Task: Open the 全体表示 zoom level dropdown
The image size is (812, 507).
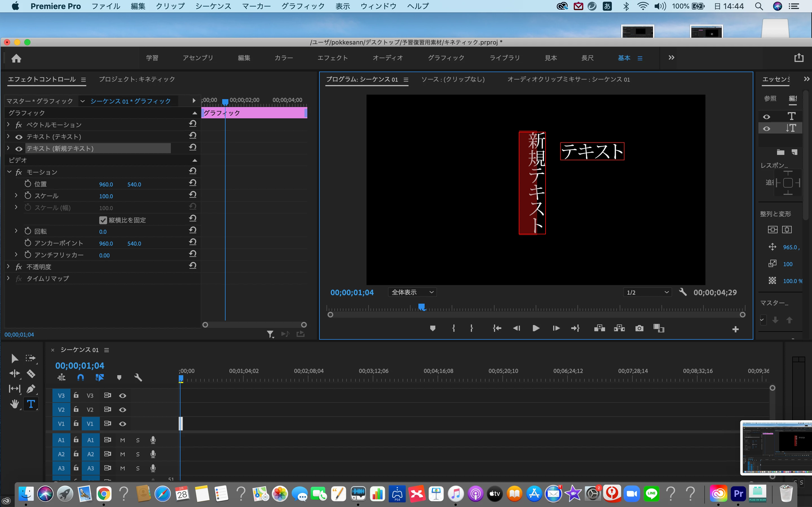Action: coord(412,292)
